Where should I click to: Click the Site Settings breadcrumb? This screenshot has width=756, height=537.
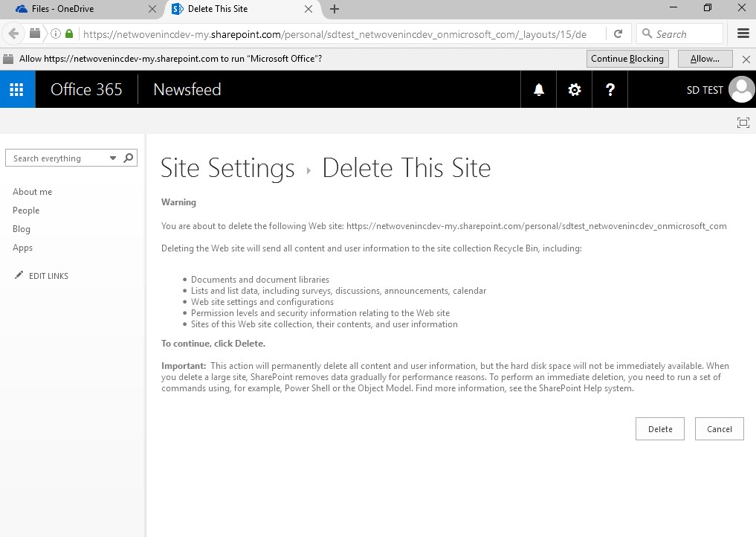[227, 168]
